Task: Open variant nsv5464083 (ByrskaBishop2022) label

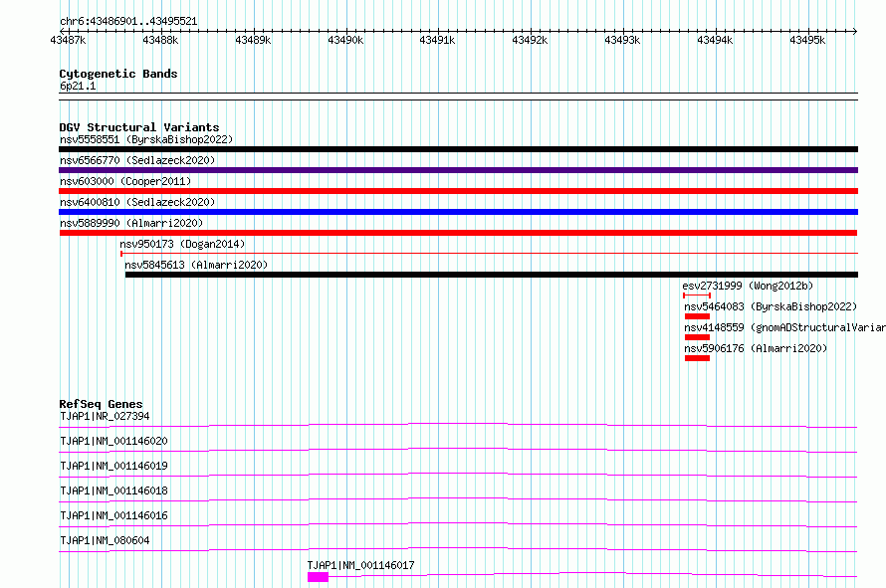Action: [x=771, y=306]
